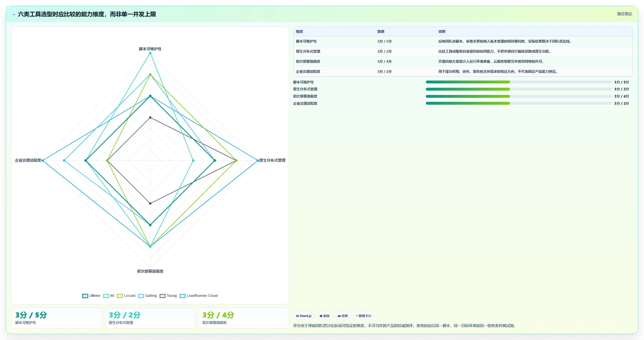Viewport: 644px width, 340px height.
Task: Click the 初次部署简易度 radar axis label
Action: [x=150, y=271]
